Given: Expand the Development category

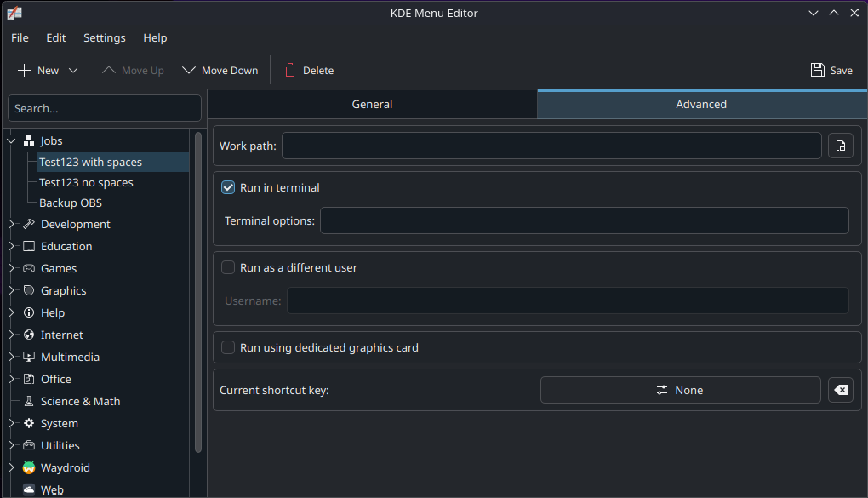Looking at the screenshot, I should (11, 224).
